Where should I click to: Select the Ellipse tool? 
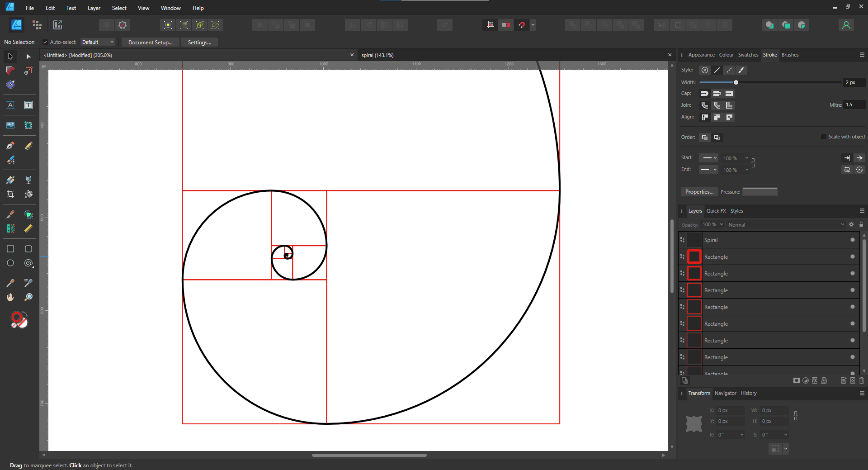point(10,263)
